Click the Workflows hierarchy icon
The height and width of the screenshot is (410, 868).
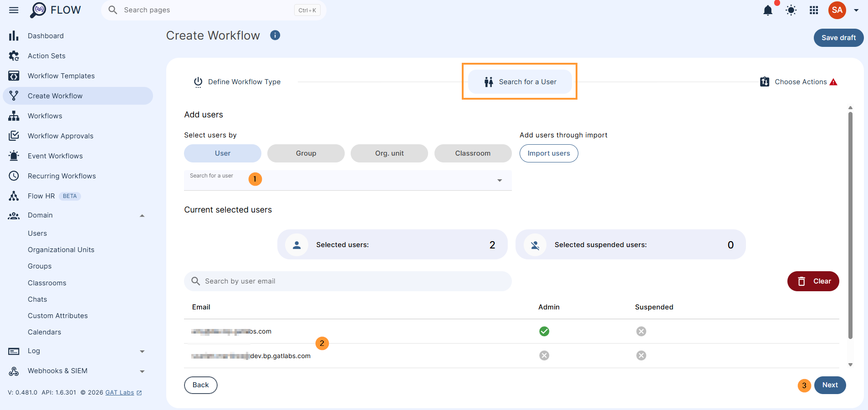point(14,116)
